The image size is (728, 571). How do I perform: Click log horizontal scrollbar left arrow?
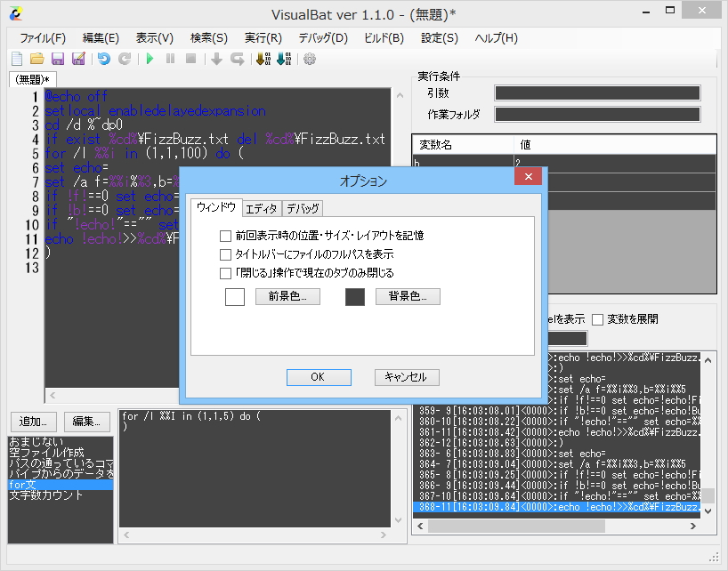(x=420, y=526)
